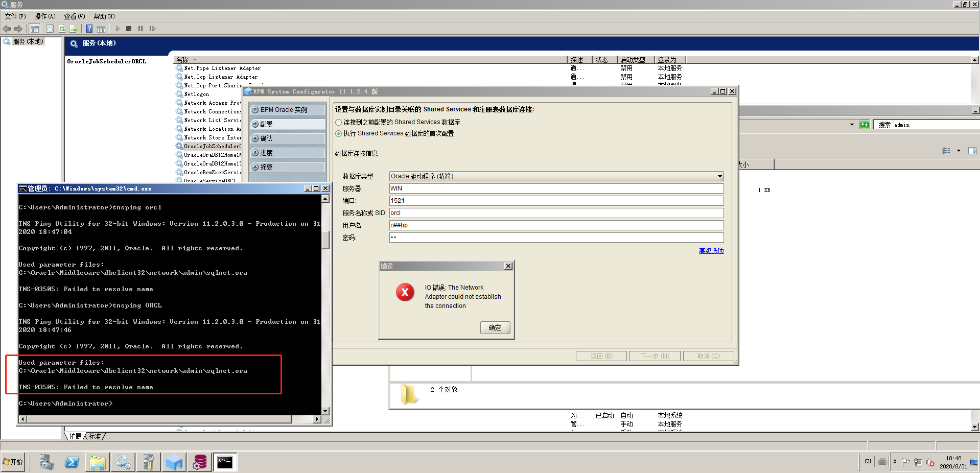980x473 pixels.
Task: Click the 用户名 input field
Action: (x=556, y=225)
